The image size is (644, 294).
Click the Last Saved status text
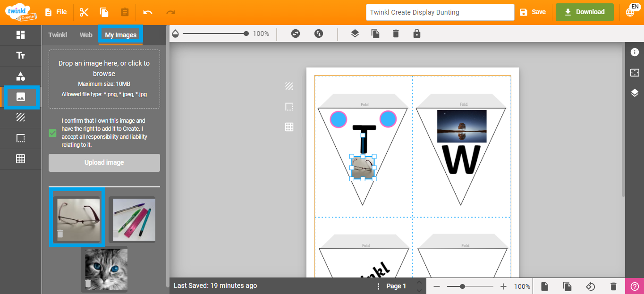point(215,286)
